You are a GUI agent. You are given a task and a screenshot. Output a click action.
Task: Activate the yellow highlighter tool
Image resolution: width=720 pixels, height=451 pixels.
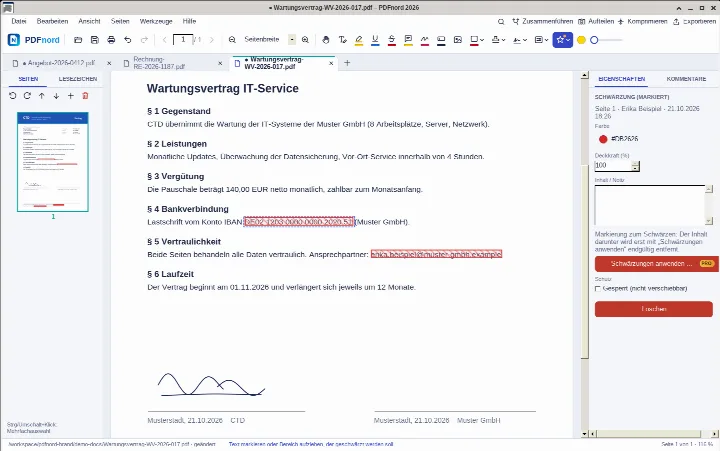[x=359, y=40]
